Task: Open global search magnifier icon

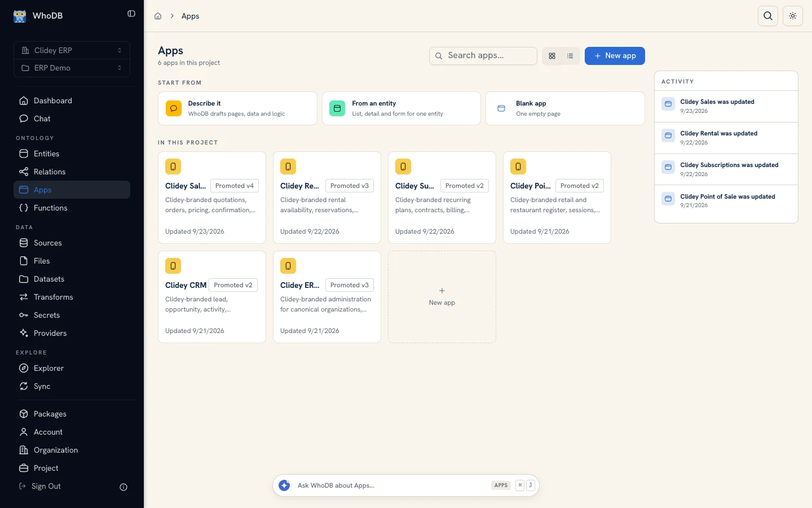Action: (x=768, y=16)
